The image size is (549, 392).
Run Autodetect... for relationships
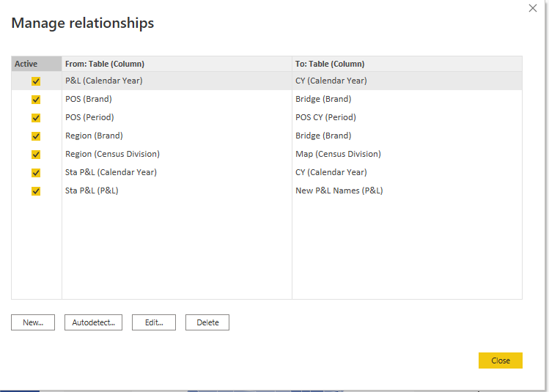coord(94,322)
